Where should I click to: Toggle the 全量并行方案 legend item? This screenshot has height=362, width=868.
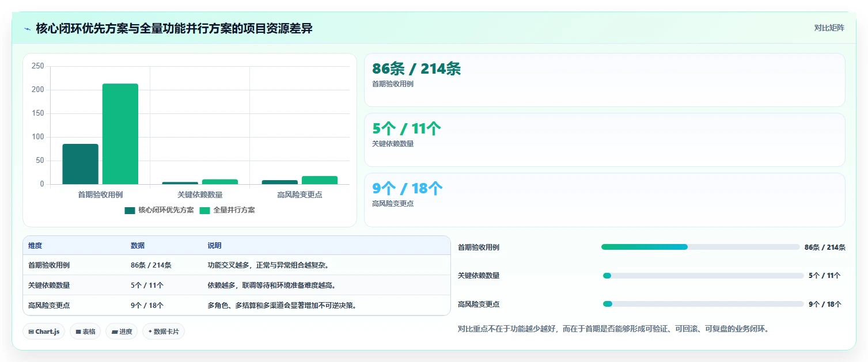(227, 211)
